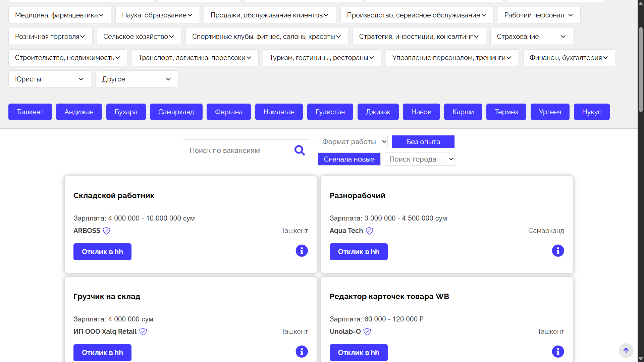Screen dimensions: 644x362
Task: Click Отклик в hh for Складской работник
Action: click(102, 252)
